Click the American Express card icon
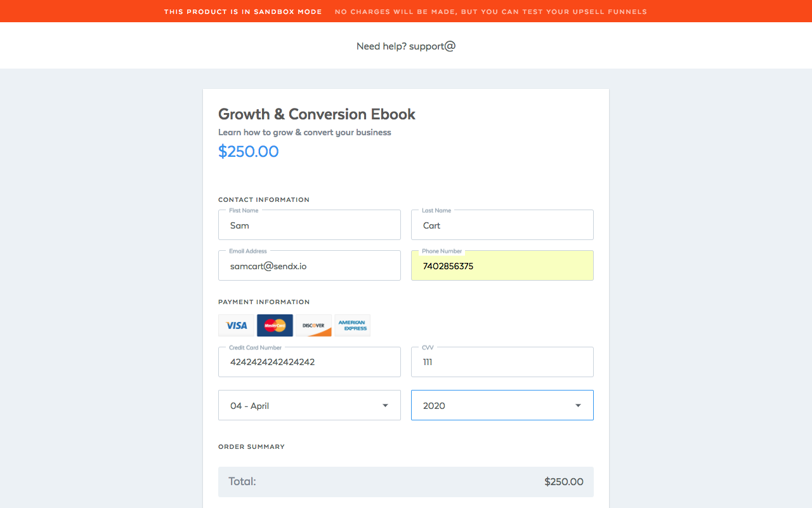The width and height of the screenshot is (812, 508). [x=352, y=325]
